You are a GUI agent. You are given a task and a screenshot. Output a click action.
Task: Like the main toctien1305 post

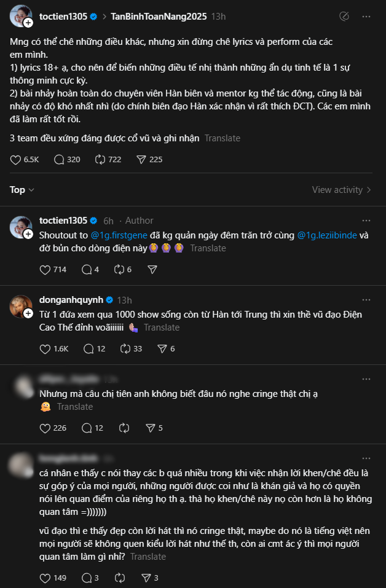[x=15, y=160]
